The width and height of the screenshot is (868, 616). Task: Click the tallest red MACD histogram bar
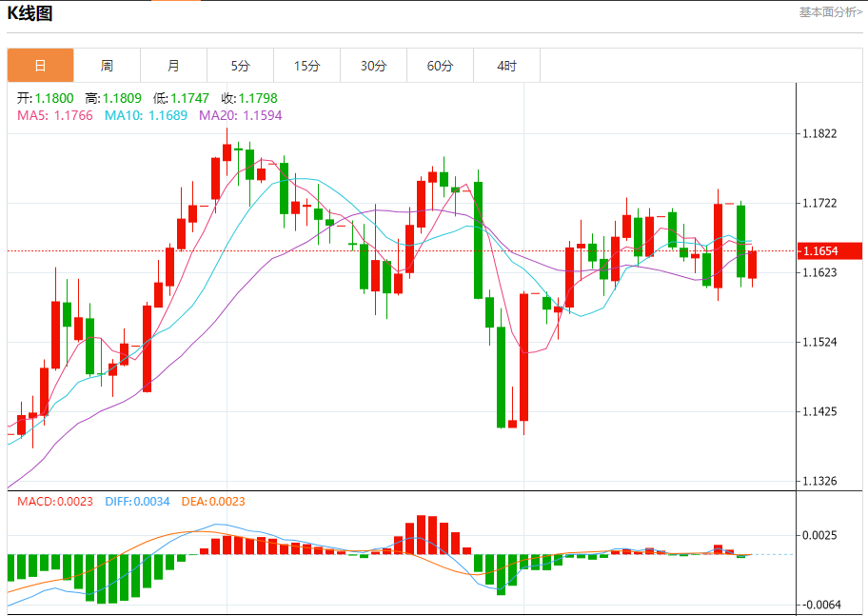coord(422,534)
